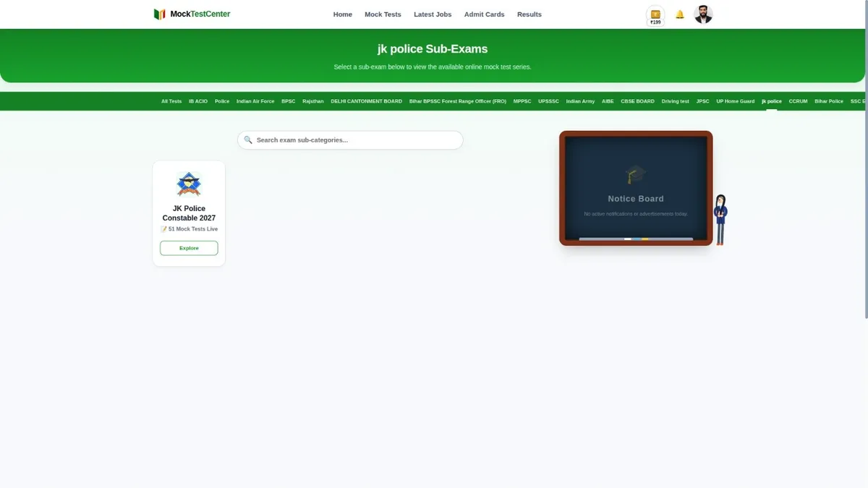868x488 pixels.
Task: Click the jk police Sub-Exams heading
Action: (433, 49)
